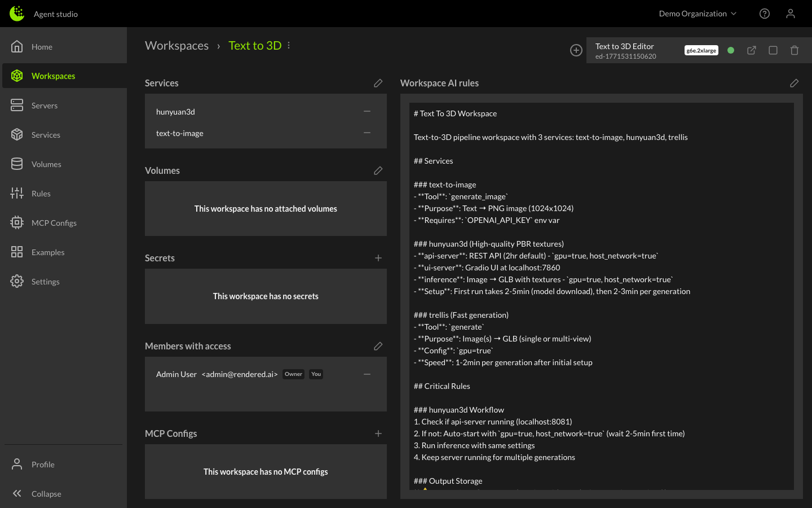Stop the running Text to 3D Editor
This screenshot has height=508, width=812.
[x=773, y=50]
